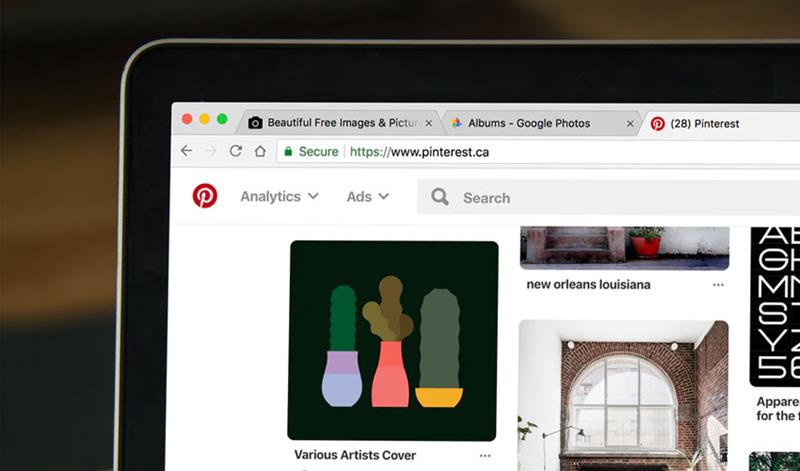Switch to the Beautiful Free Images tab
Viewport: 800px width, 471px height.
tap(335, 123)
